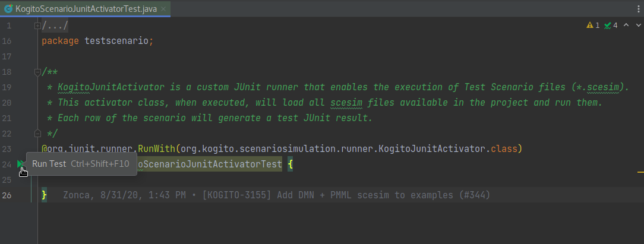Close the KogitoScenarioJunitActivatorTest.java tab

click(x=163, y=9)
